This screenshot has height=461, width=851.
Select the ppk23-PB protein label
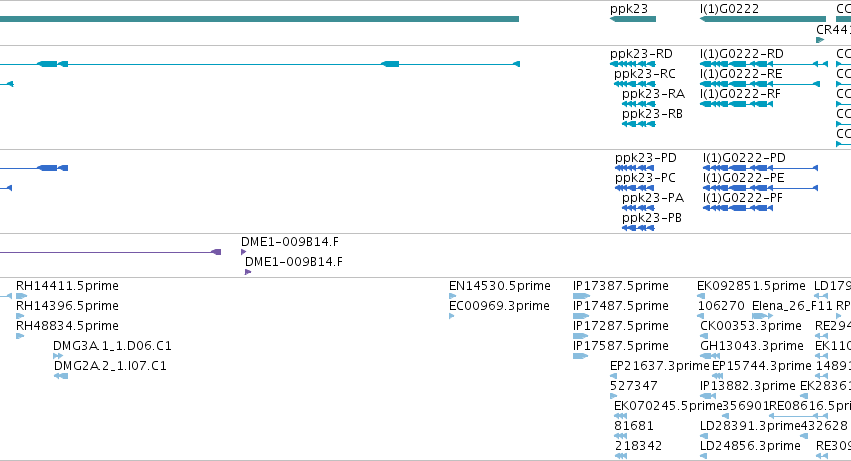(x=652, y=218)
